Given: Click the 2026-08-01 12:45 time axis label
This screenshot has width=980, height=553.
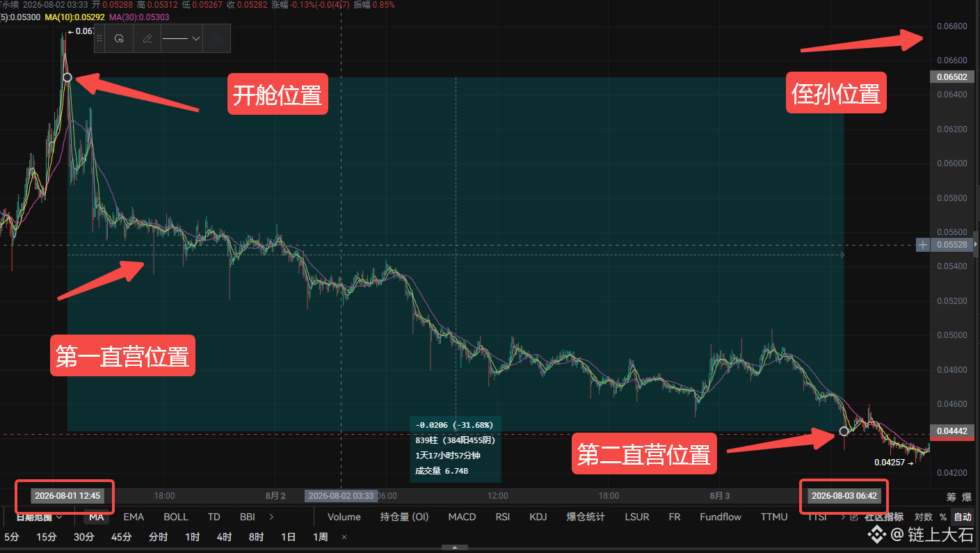Looking at the screenshot, I should pyautogui.click(x=67, y=496).
